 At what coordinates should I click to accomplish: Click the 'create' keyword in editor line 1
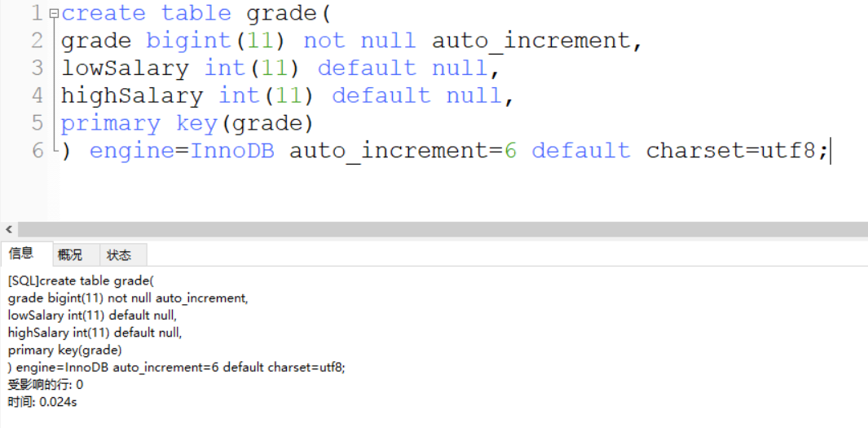click(x=104, y=13)
